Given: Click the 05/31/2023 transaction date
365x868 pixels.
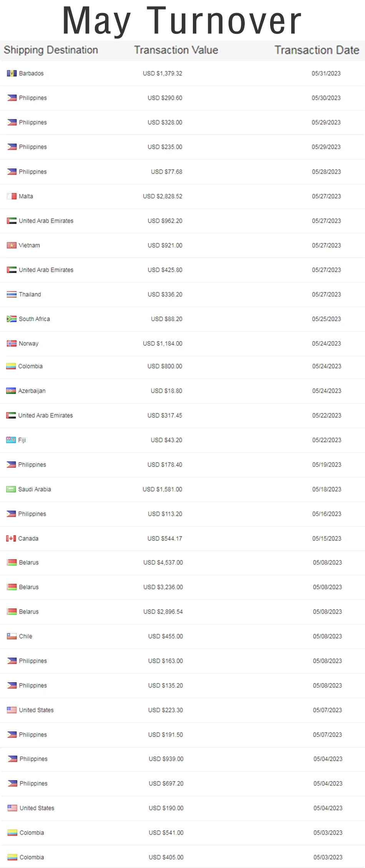Looking at the screenshot, I should (326, 73).
